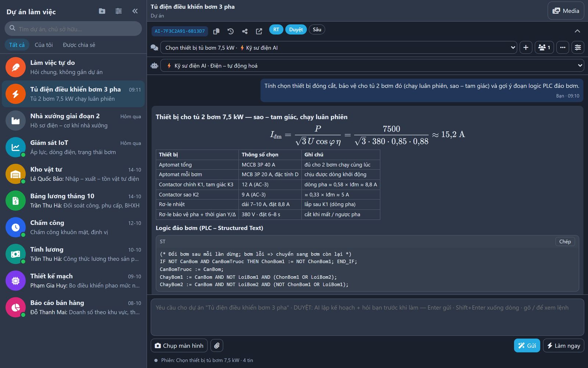Click the Thiết kế mạch chip avatar
The image size is (588, 368).
[15, 281]
